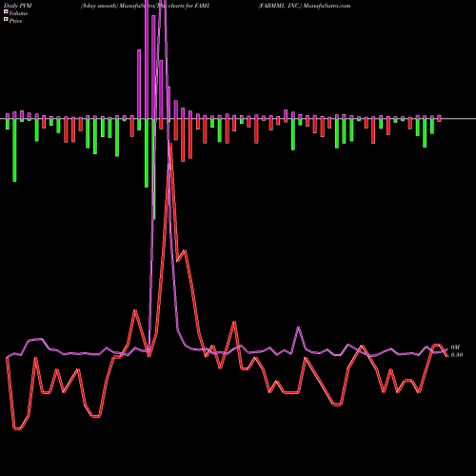Click the '(FARMMI, INC.) MunafaSutra.com' header text

pos(305,6)
